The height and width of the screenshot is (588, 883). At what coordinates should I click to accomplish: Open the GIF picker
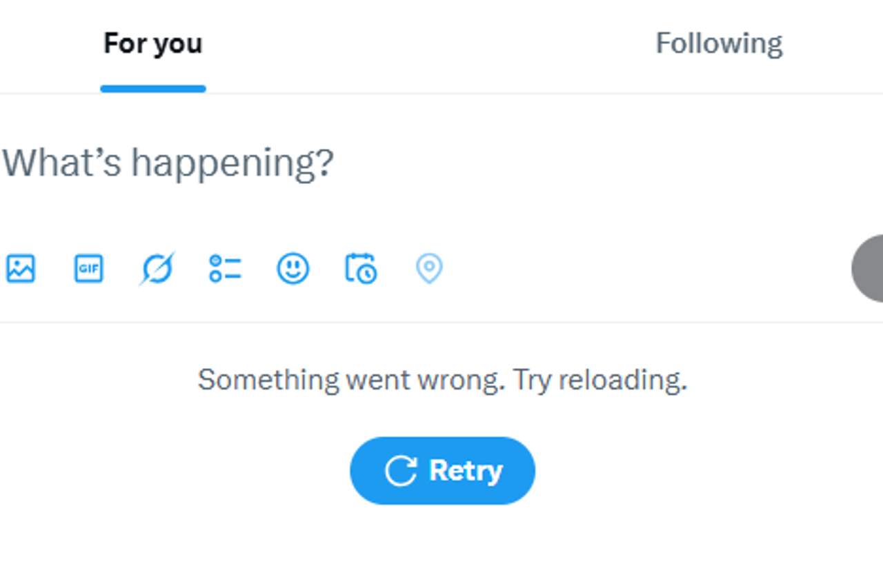coord(88,268)
